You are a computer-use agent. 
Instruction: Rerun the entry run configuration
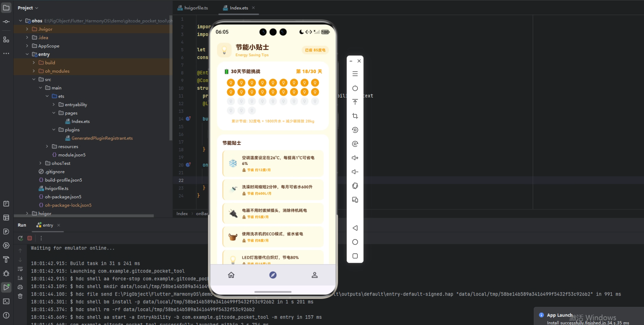point(20,238)
